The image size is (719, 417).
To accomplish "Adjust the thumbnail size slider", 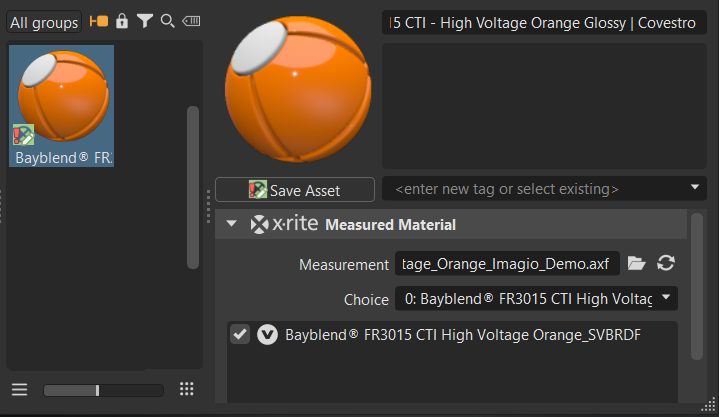I will tap(97, 390).
